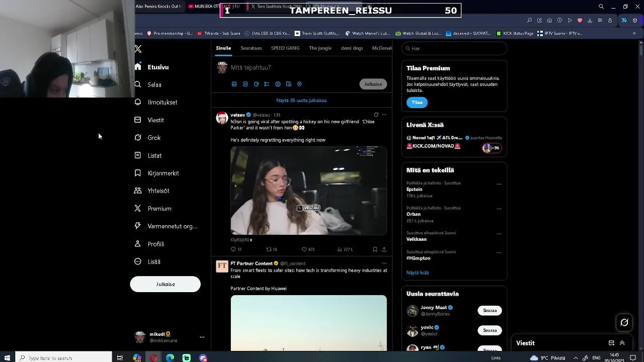
Task: Open Grok from the sidebar
Action: coord(147,138)
